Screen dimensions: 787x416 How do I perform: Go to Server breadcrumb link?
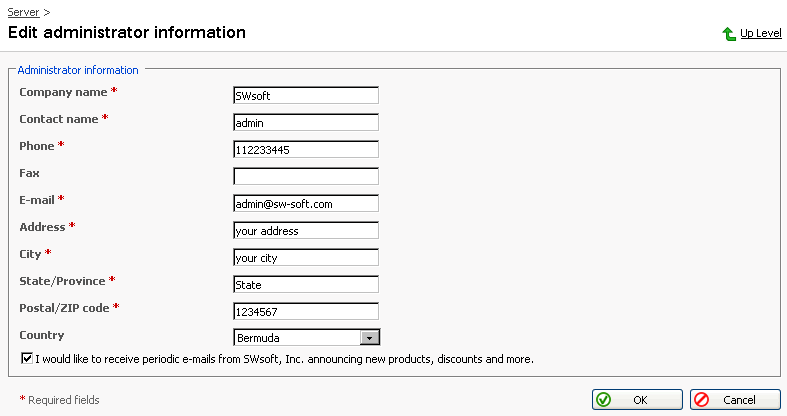point(24,12)
